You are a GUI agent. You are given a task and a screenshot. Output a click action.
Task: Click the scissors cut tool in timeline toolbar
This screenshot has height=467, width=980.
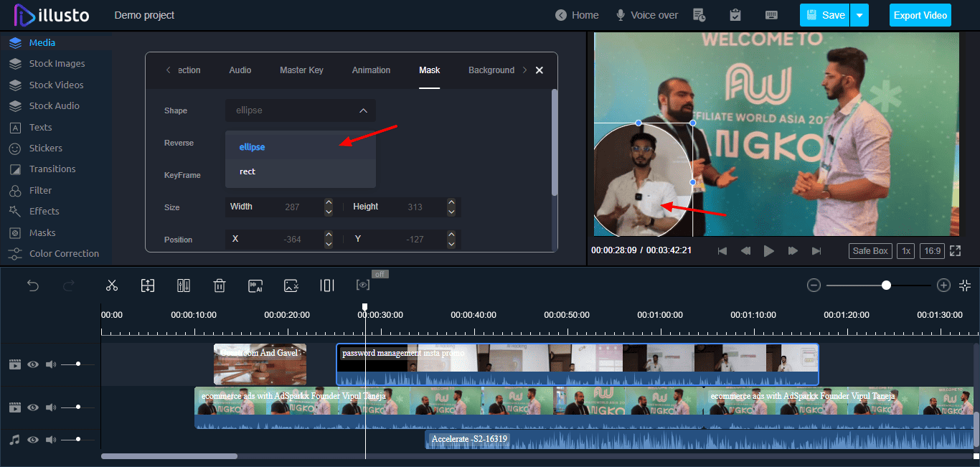point(111,286)
